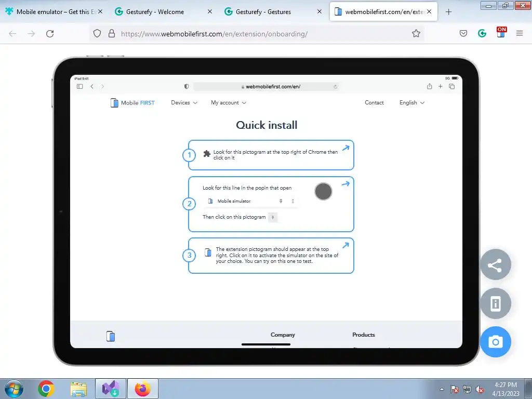Viewport: 532px width, 399px height.
Task: Click the network tray icon
Action: (467, 389)
